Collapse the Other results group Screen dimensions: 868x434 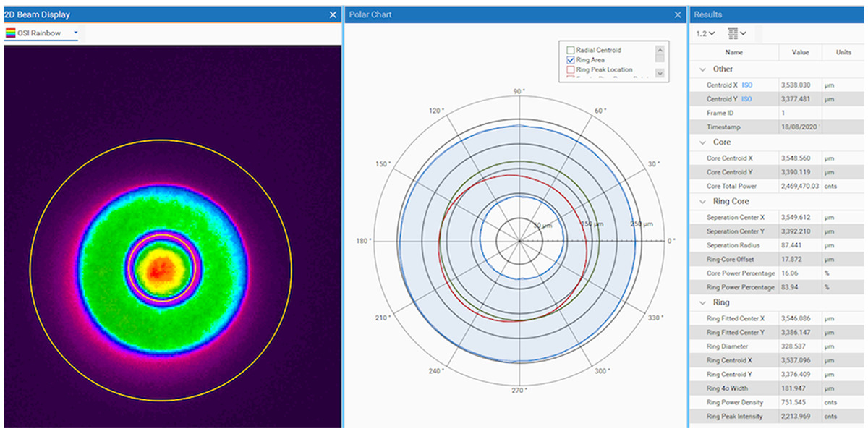pos(702,69)
